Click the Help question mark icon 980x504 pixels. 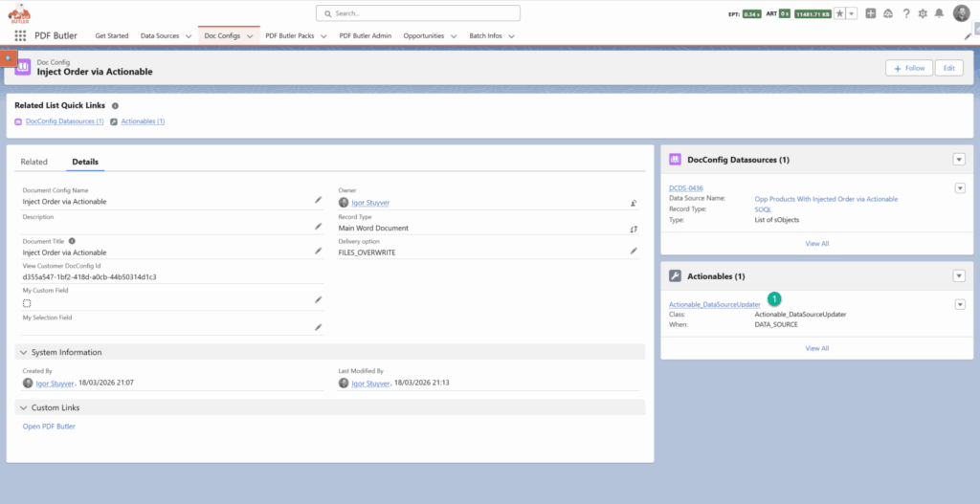pyautogui.click(x=906, y=13)
